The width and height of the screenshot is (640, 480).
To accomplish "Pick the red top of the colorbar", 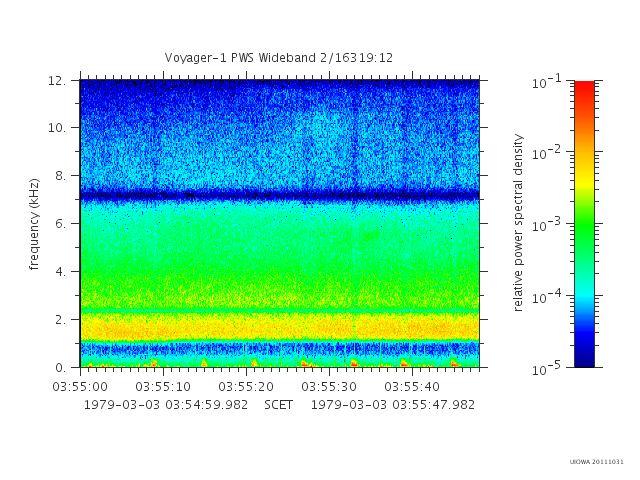I will pyautogui.click(x=584, y=87).
